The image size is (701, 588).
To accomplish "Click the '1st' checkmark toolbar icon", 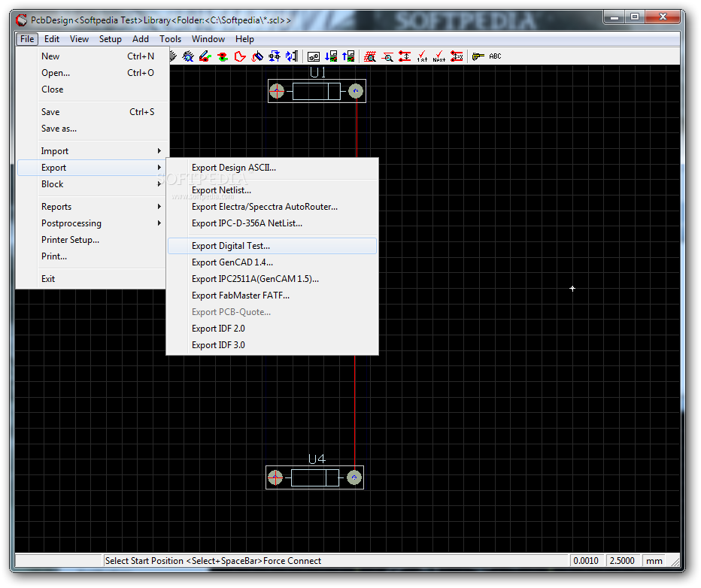I will (x=422, y=56).
